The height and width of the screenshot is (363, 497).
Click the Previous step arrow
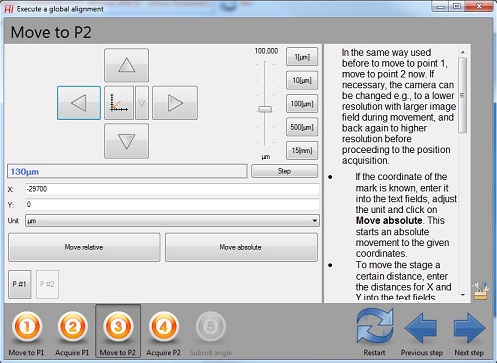pos(421,328)
